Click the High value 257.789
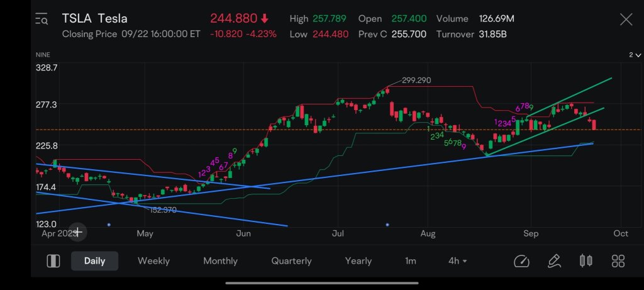The width and height of the screenshot is (644, 290). [330, 19]
